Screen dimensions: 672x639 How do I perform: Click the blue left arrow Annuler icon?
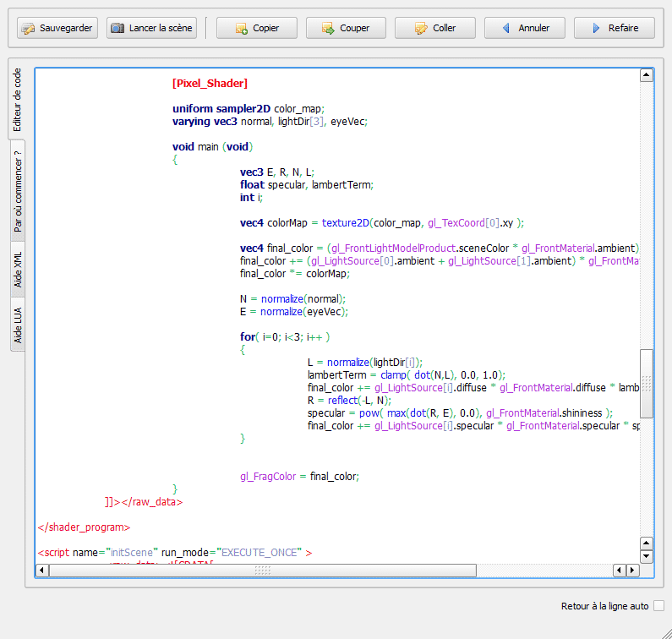pyautogui.click(x=506, y=28)
